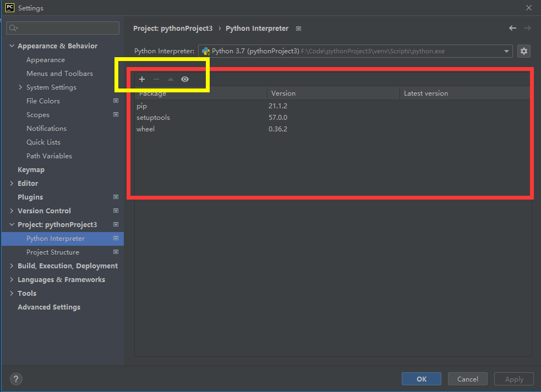The image size is (541, 392).
Task: Open Scopes settings page
Action: [38, 115]
